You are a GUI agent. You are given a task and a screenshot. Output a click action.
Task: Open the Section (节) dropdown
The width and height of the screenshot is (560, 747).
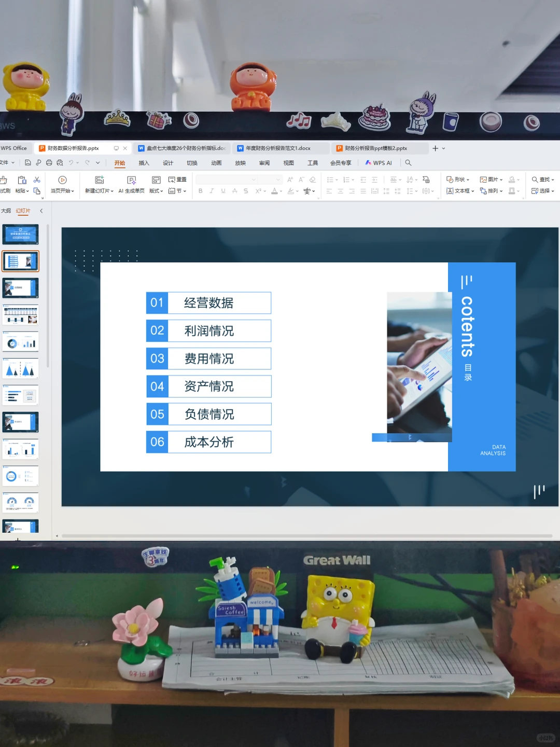tap(177, 191)
